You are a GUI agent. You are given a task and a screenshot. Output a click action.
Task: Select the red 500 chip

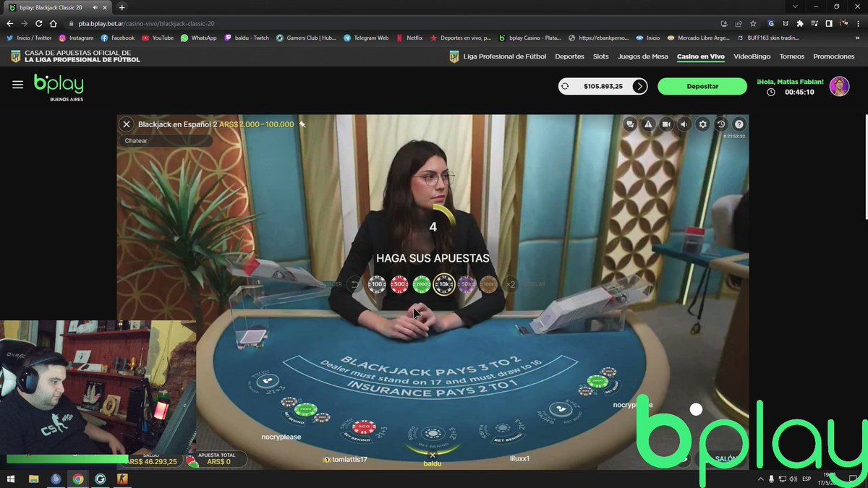click(x=399, y=285)
